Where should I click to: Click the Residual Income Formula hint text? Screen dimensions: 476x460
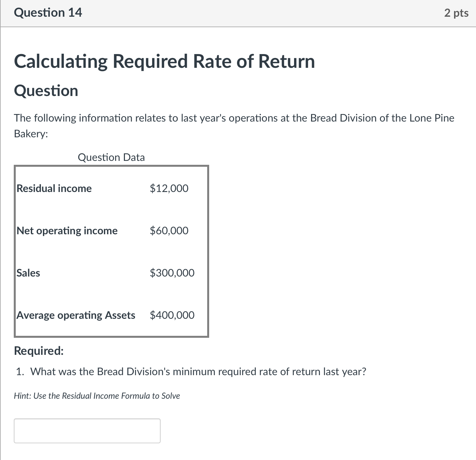tap(97, 396)
